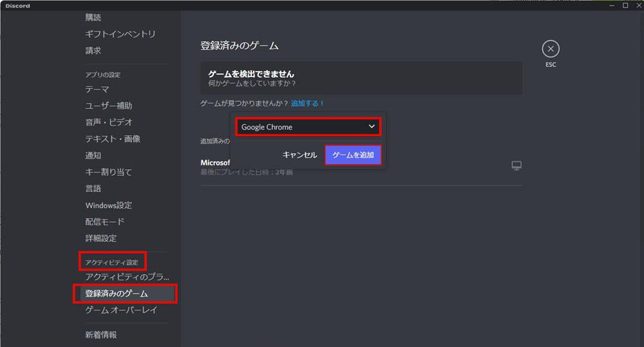Open the テーマ settings
The width and height of the screenshot is (644, 347).
[97, 89]
